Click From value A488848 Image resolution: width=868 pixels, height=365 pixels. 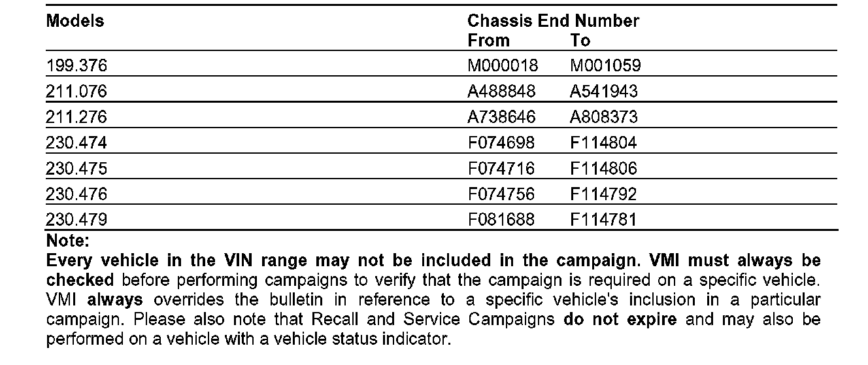[x=502, y=91]
